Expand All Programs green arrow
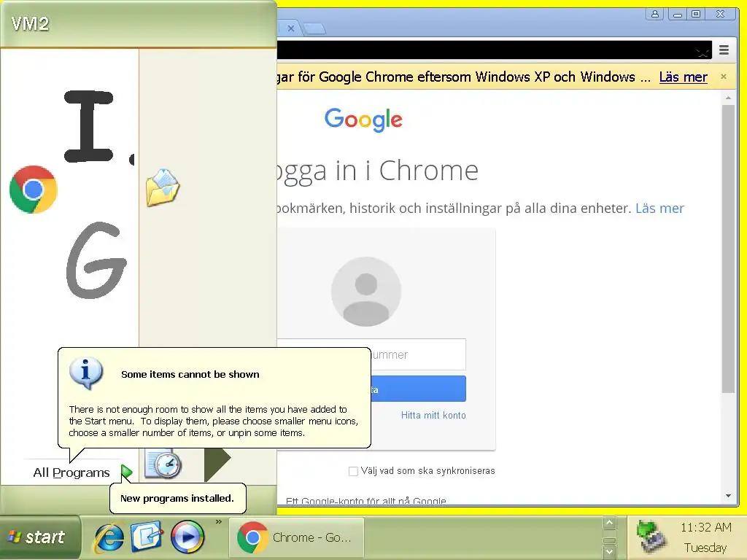The width and height of the screenshot is (747, 560). [126, 472]
